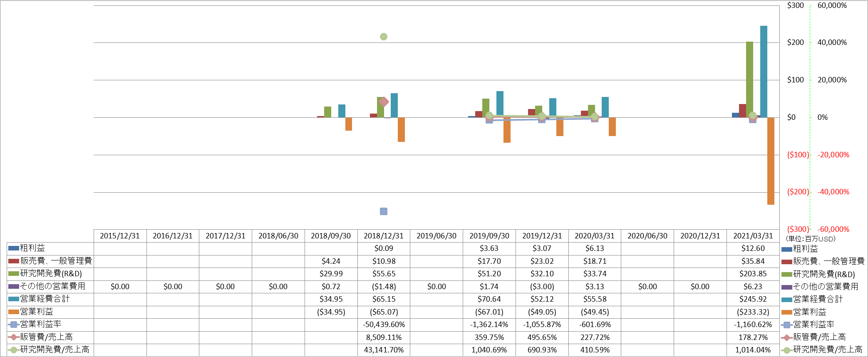The image size is (868, 357).
Task: Click the 研究開発費/売上高 legend entry on the right
Action: [x=822, y=350]
